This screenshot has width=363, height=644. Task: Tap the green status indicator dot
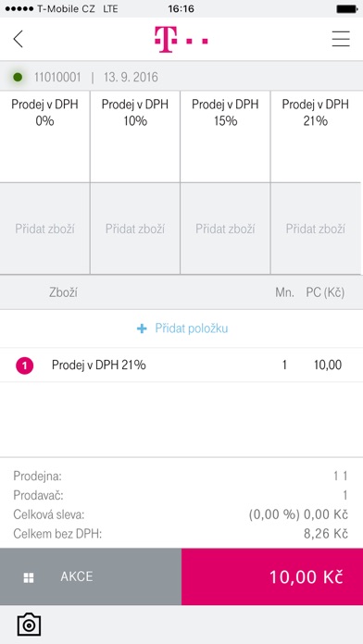click(18, 77)
